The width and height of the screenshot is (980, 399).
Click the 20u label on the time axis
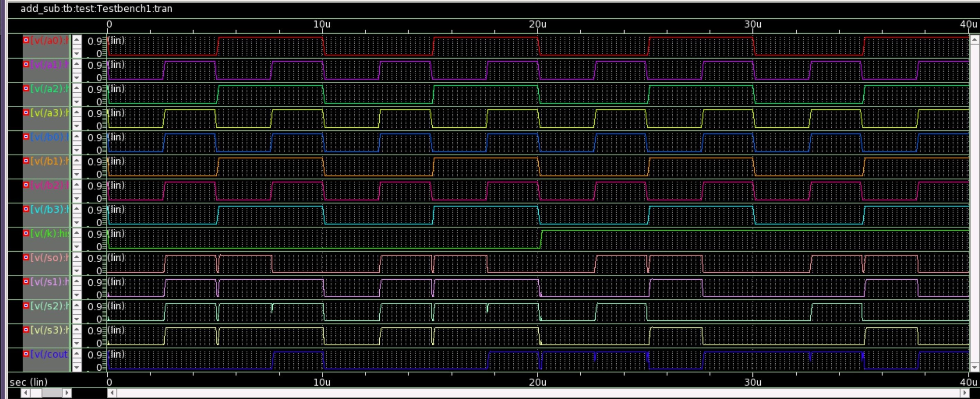[x=537, y=24]
